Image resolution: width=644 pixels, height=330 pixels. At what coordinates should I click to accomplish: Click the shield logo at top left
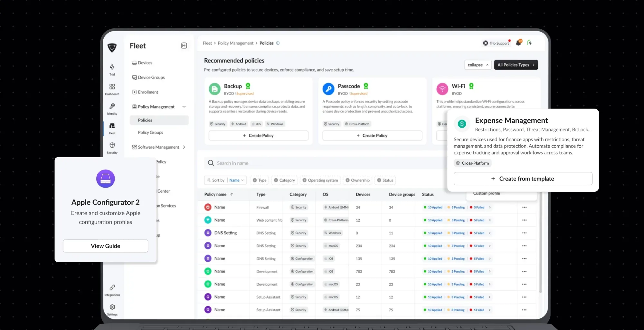(x=112, y=47)
